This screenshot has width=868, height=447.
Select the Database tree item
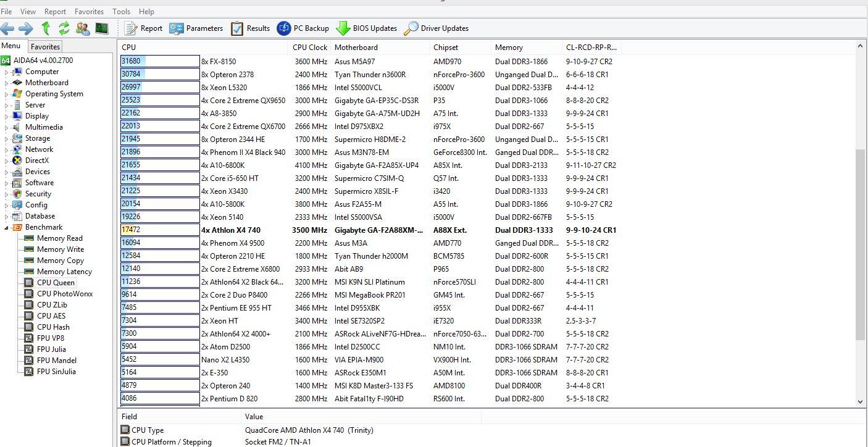[x=34, y=216]
